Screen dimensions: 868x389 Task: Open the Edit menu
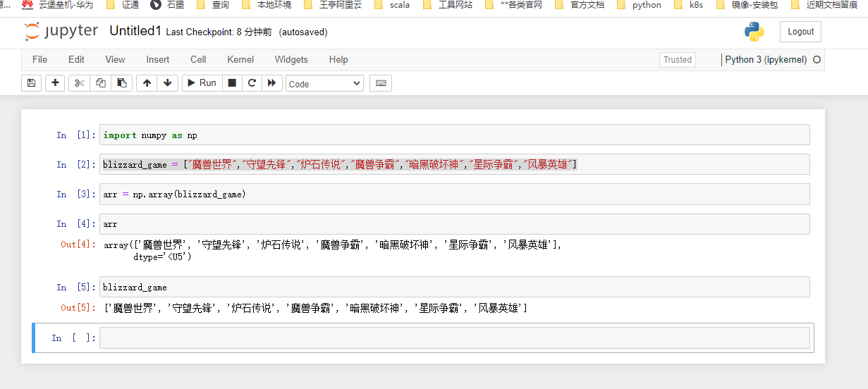pos(76,60)
